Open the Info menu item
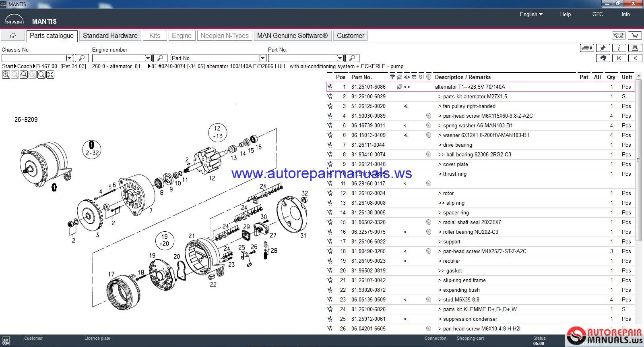 (625, 14)
